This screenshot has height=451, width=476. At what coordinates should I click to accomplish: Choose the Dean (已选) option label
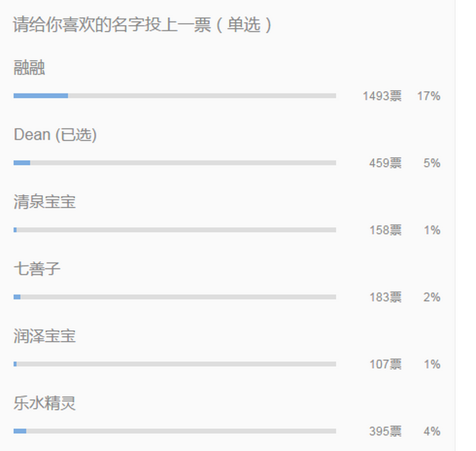click(55, 135)
